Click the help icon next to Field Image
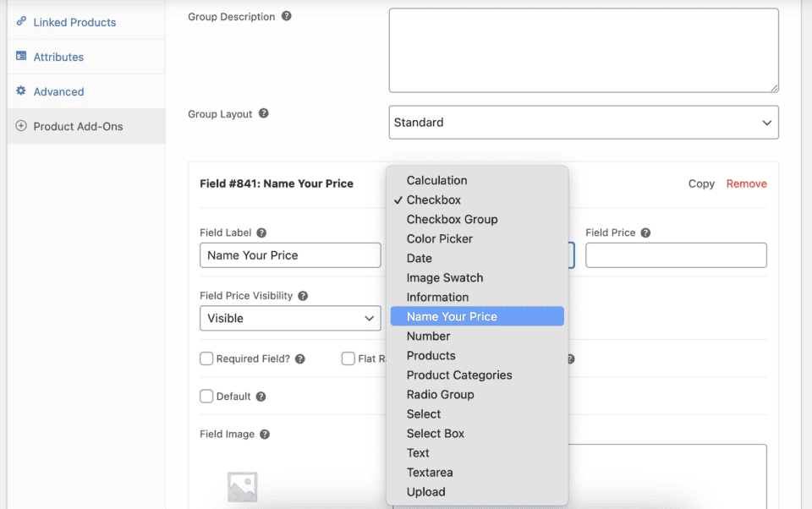Viewport: 812px width, 509px height. pyautogui.click(x=265, y=434)
